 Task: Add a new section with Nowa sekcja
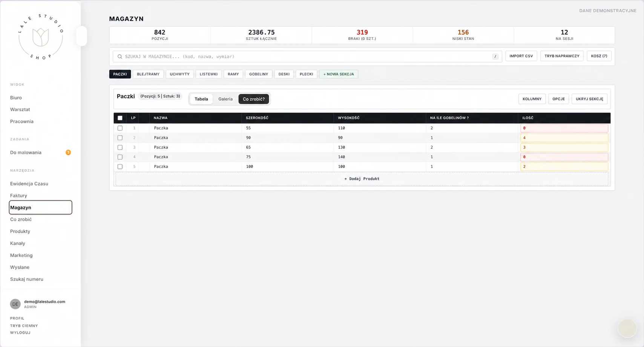[339, 74]
